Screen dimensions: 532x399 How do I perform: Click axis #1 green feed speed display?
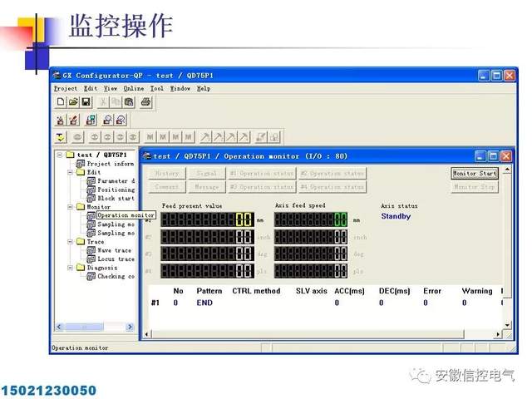[311, 219]
